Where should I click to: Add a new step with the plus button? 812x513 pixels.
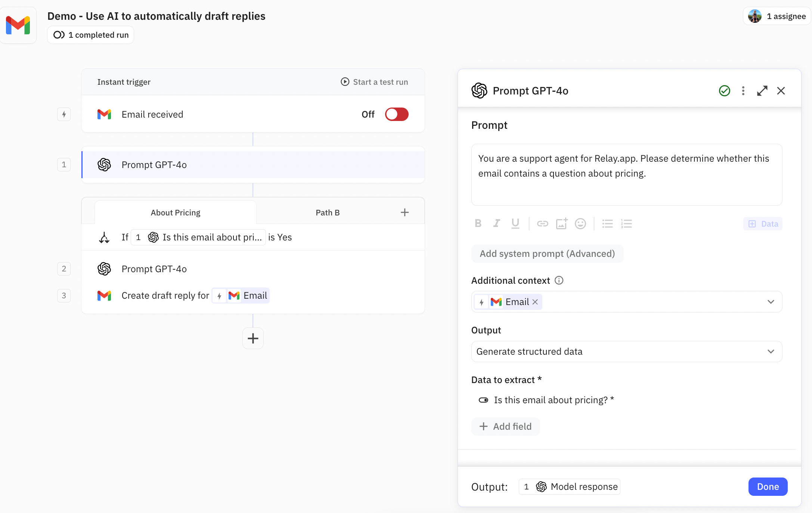coord(253,338)
